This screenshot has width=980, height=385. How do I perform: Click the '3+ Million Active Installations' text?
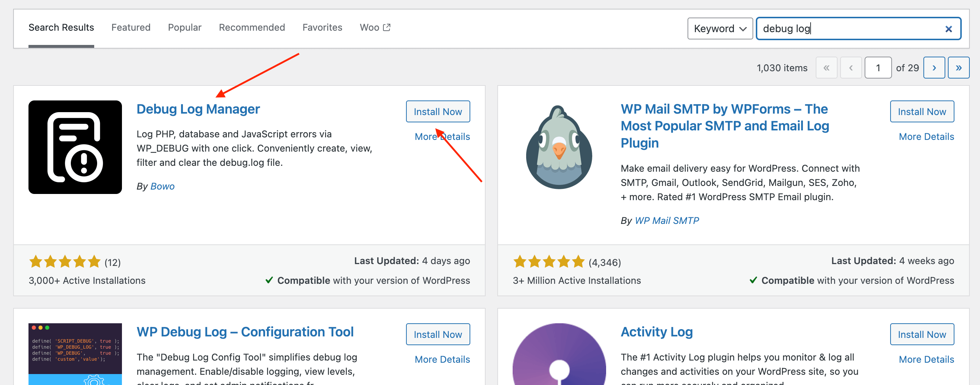pos(577,281)
